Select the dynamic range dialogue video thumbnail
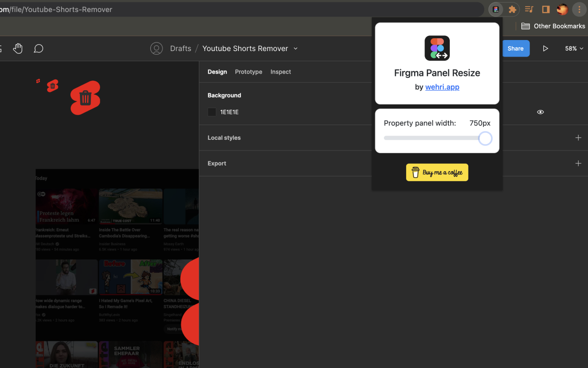Screen dimensions: 588x368 (x=67, y=277)
